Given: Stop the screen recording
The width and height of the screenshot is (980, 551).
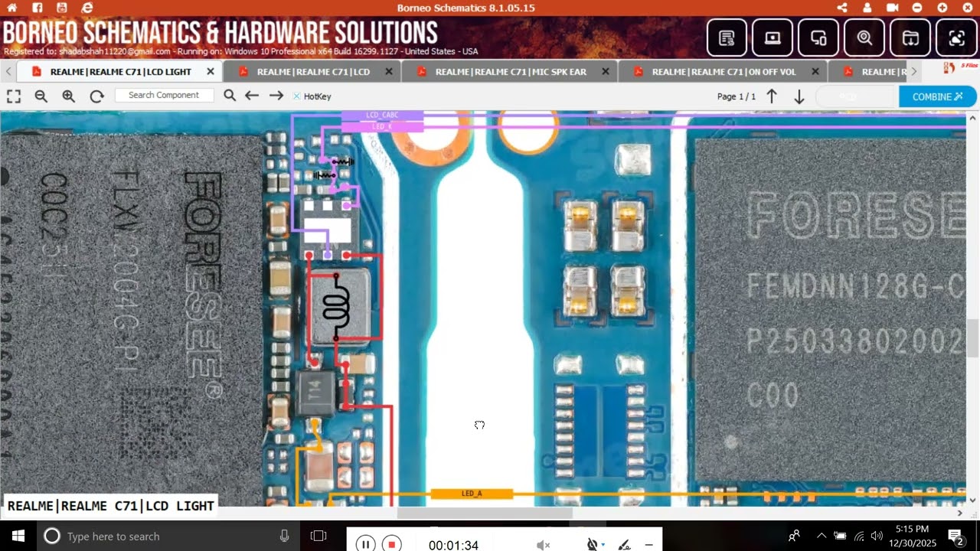Looking at the screenshot, I should point(391,545).
